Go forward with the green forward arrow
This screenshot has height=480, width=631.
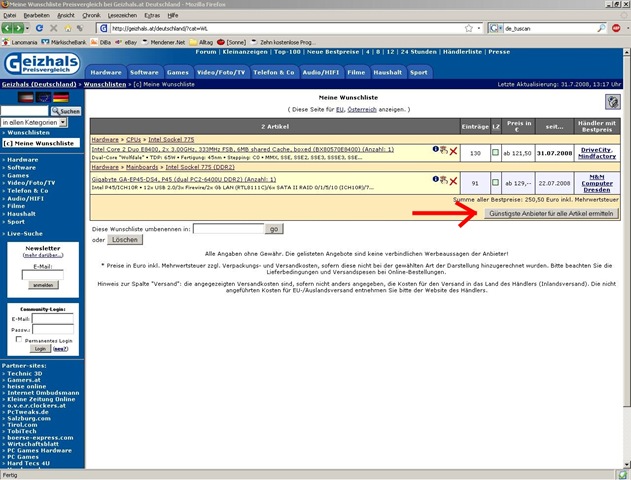coord(18,28)
